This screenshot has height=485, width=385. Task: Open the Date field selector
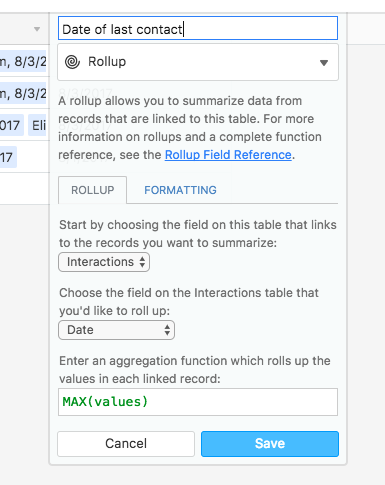pyautogui.click(x=116, y=330)
